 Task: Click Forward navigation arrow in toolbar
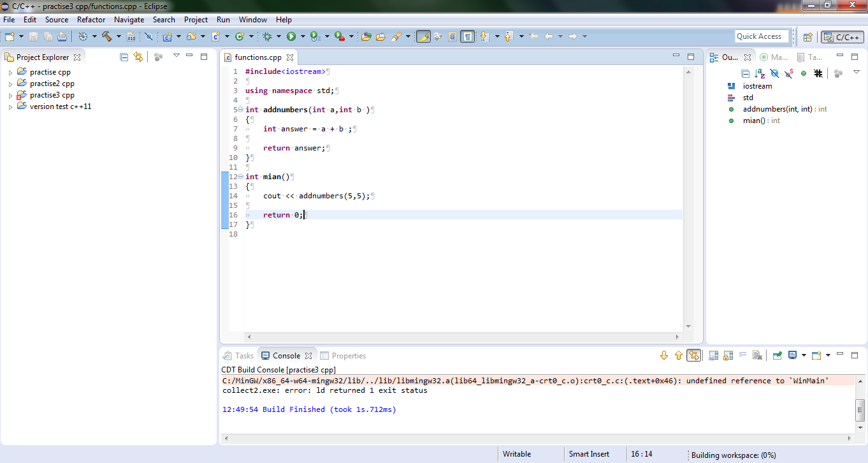coord(572,36)
